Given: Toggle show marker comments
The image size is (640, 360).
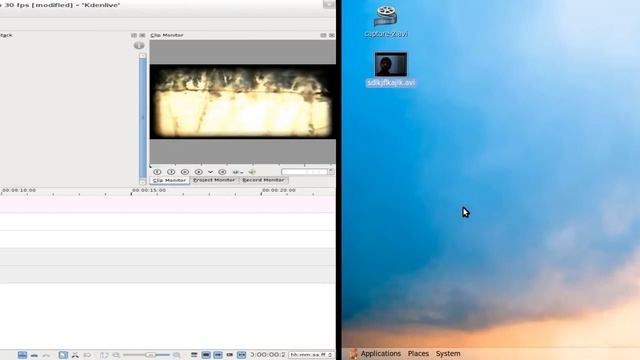Looking at the screenshot, I should 230,355.
